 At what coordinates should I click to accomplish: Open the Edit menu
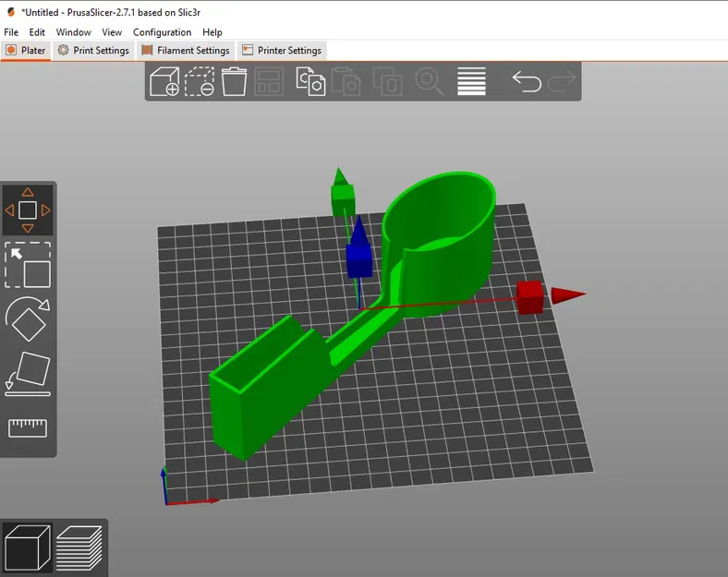point(37,32)
